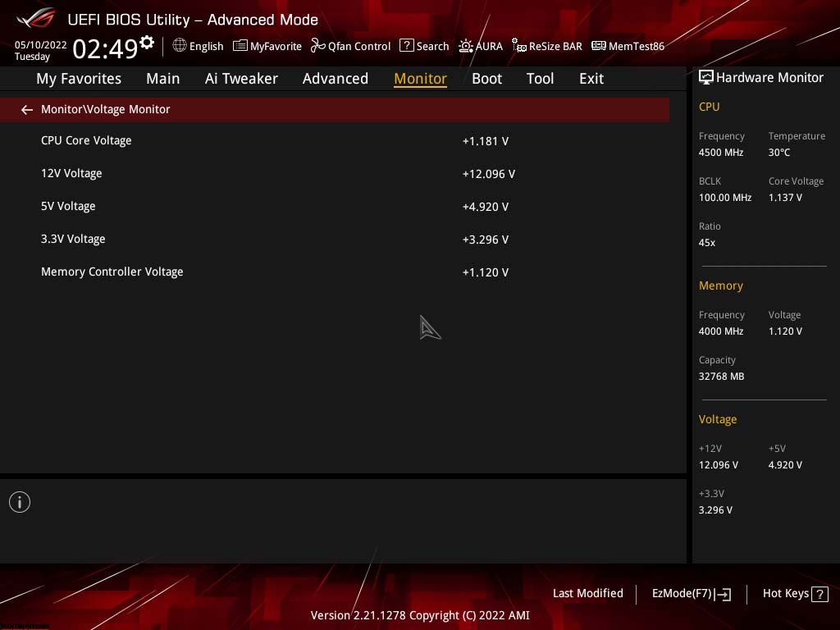Image resolution: width=840 pixels, height=630 pixels.
Task: Click the ROG logo
Action: point(36,19)
